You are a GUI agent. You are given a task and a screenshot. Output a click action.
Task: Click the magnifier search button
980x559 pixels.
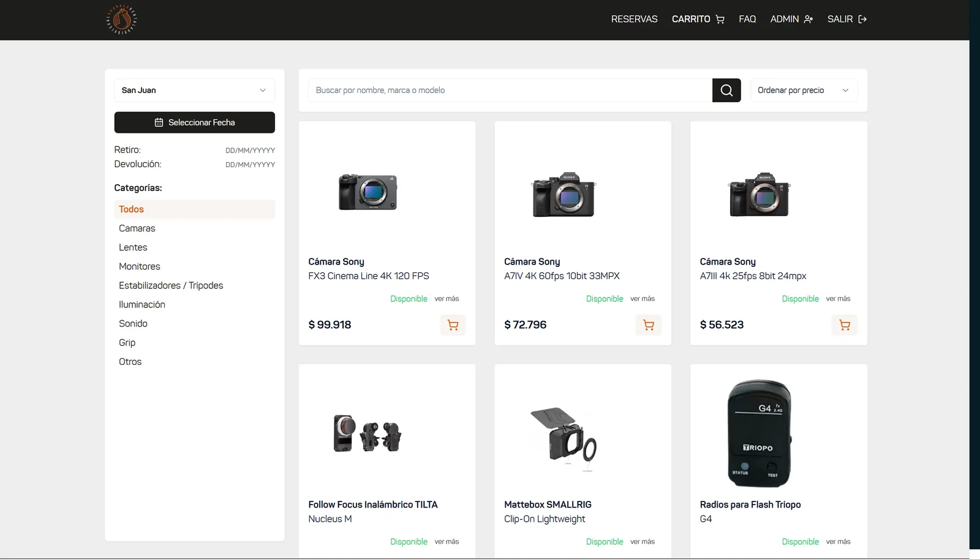[726, 90]
